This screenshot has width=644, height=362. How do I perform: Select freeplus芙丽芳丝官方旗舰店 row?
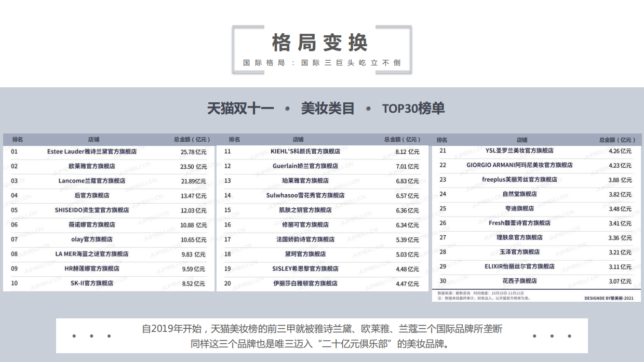536,180
